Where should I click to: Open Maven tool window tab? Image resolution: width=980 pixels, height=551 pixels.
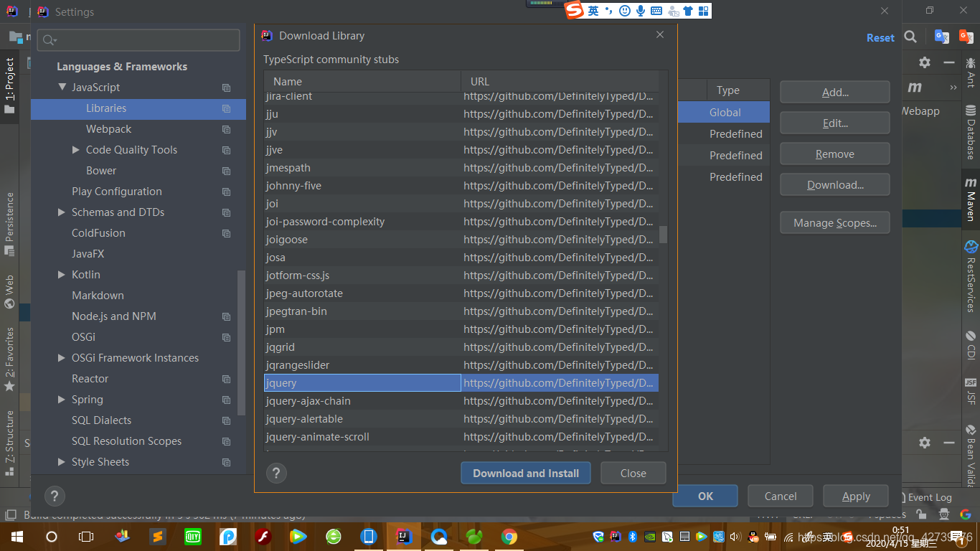971,199
